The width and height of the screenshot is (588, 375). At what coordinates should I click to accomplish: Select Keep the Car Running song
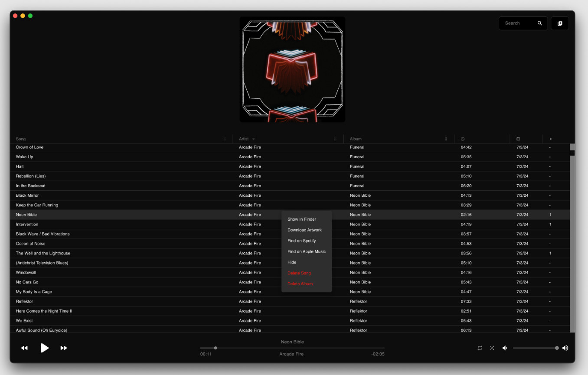click(290, 205)
